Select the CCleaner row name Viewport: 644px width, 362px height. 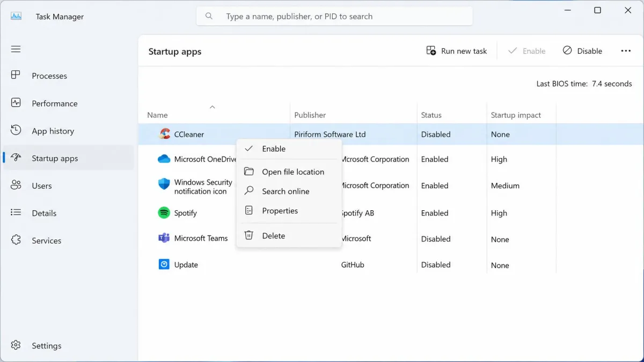click(189, 134)
